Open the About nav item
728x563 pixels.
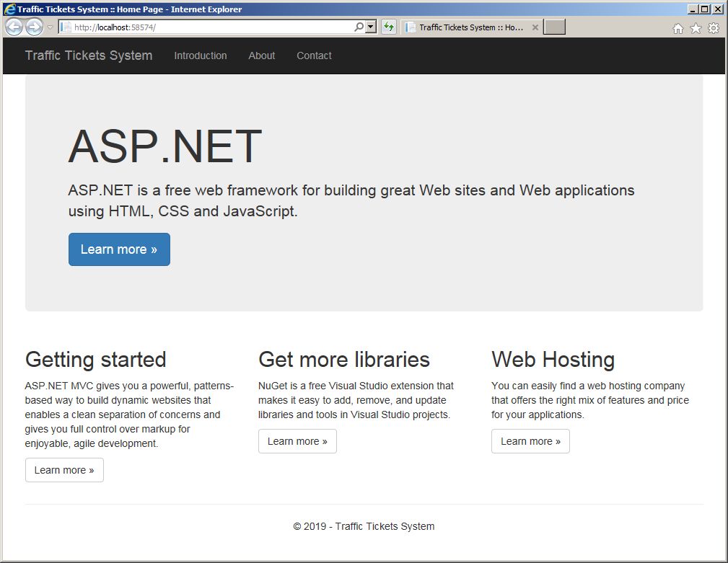[x=262, y=56]
